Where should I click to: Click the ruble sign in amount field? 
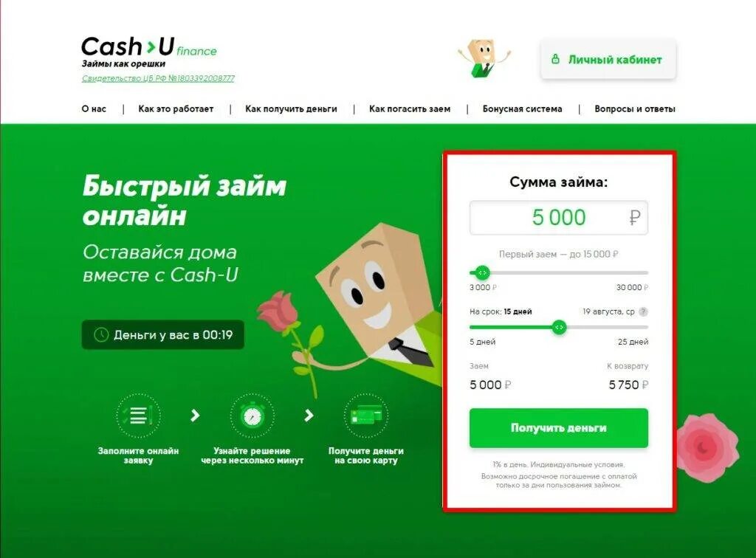tap(634, 218)
